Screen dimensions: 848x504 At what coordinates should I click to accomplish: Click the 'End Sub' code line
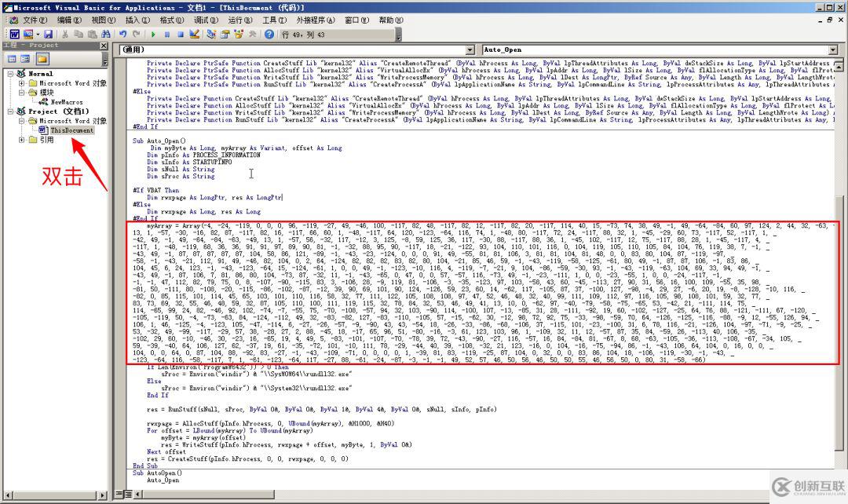pyautogui.click(x=145, y=466)
